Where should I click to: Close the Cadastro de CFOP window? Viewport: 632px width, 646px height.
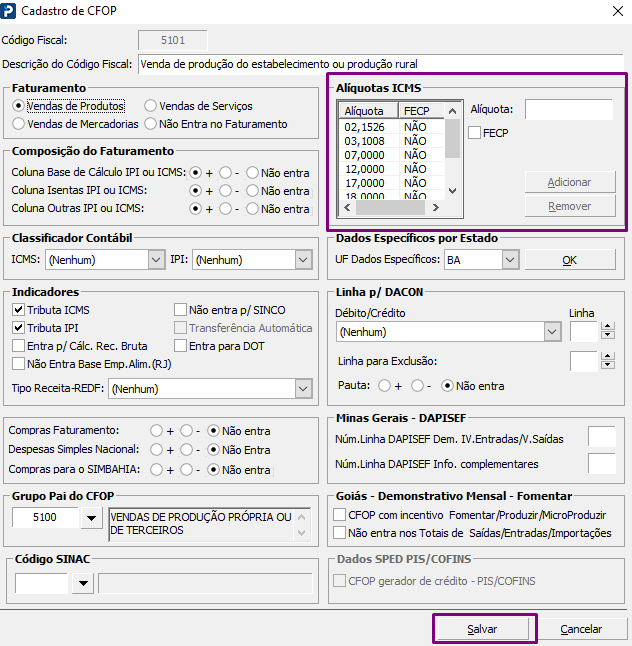point(618,11)
